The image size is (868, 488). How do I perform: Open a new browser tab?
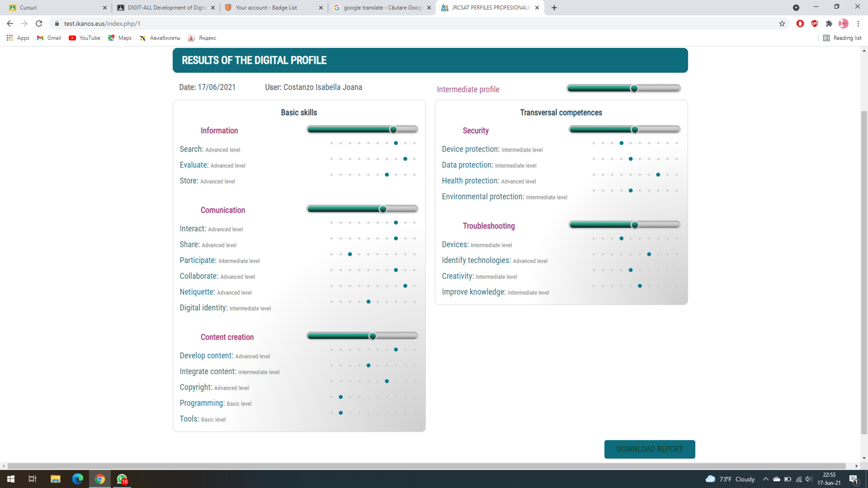(x=554, y=8)
